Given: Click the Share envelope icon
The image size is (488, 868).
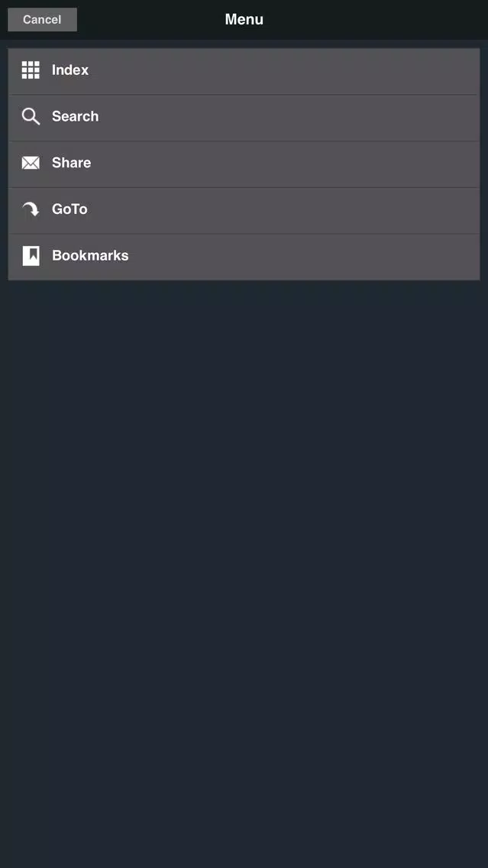Looking at the screenshot, I should 31,163.
